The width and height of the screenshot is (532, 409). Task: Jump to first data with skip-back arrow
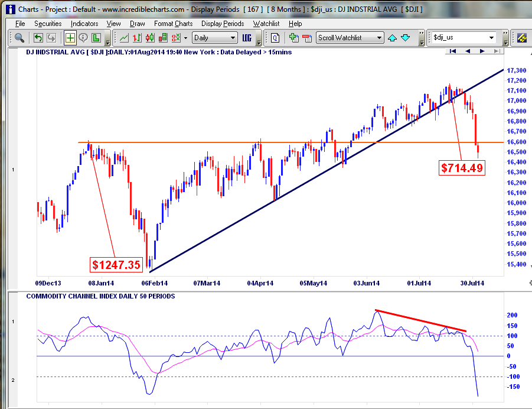[453, 51]
